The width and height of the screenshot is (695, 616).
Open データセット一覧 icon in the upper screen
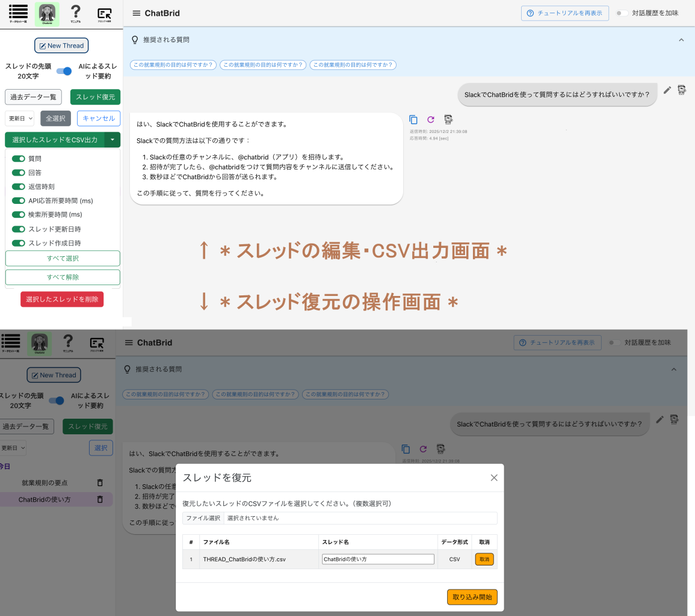(19, 13)
